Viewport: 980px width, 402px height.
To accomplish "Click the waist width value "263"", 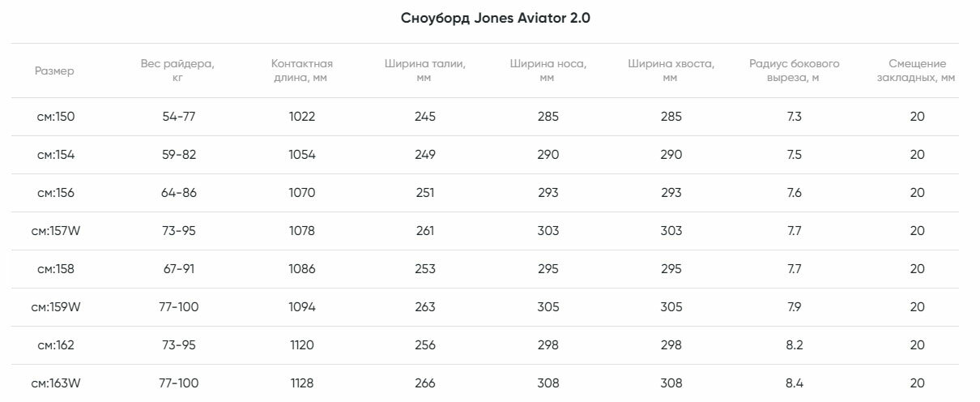I will 424,307.
